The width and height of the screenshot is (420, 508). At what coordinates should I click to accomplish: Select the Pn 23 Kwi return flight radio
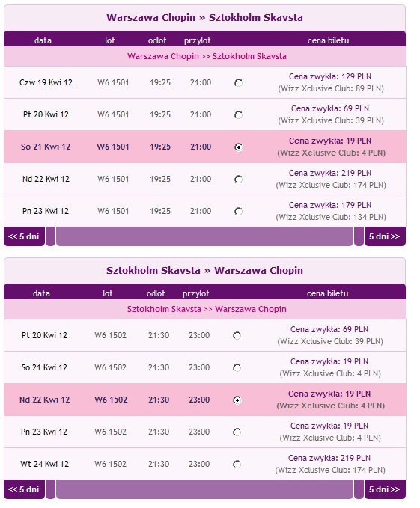(237, 432)
